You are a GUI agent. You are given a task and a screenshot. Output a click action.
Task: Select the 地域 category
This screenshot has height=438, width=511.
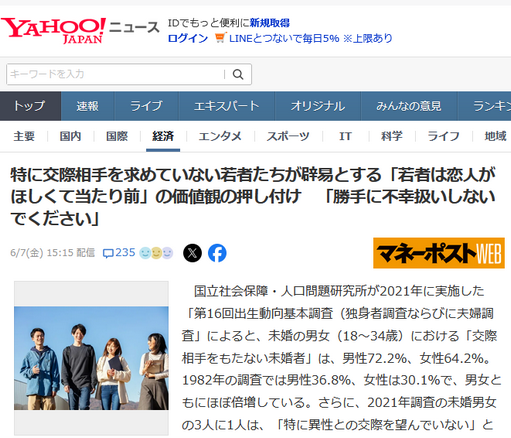coord(496,136)
